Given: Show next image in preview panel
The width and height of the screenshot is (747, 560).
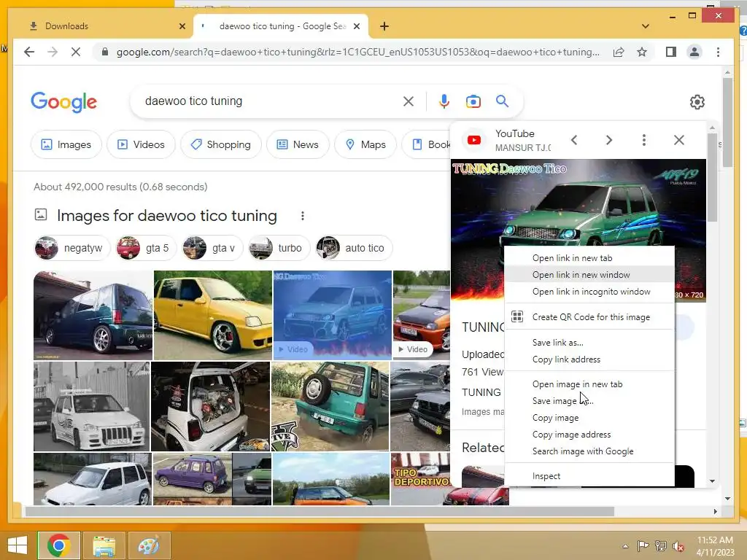Looking at the screenshot, I should 609,140.
